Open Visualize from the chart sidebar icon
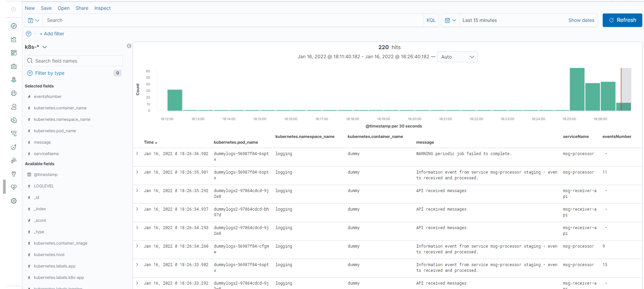The width and height of the screenshot is (644, 289). point(14,39)
